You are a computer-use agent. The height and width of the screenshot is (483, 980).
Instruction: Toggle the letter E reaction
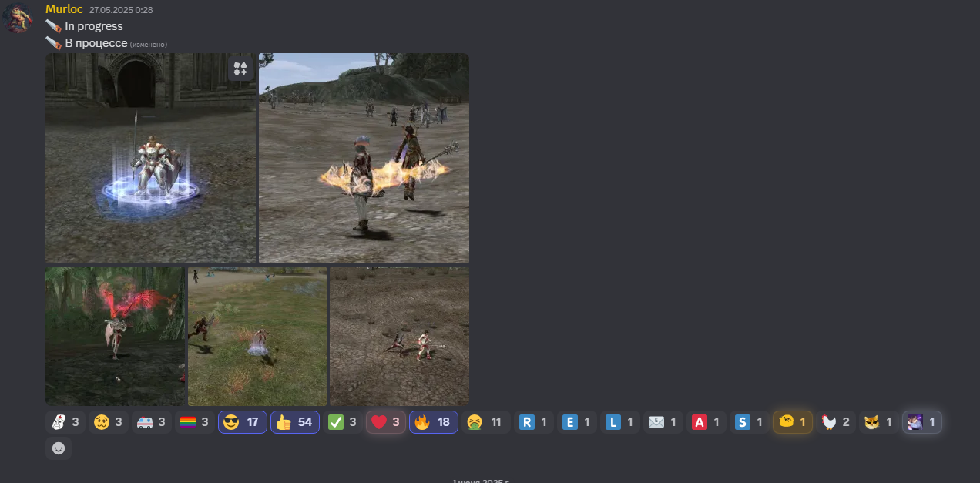577,422
